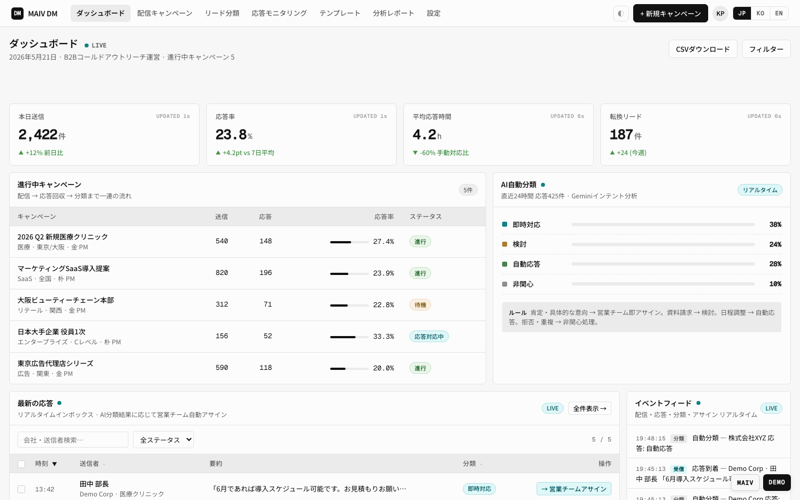Click the floating DEMO pill button
Screen dimensions: 800x500
click(777, 482)
